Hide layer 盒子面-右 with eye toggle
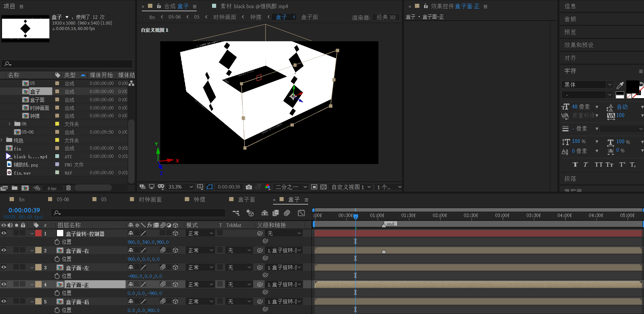The image size is (644, 314). (4, 250)
